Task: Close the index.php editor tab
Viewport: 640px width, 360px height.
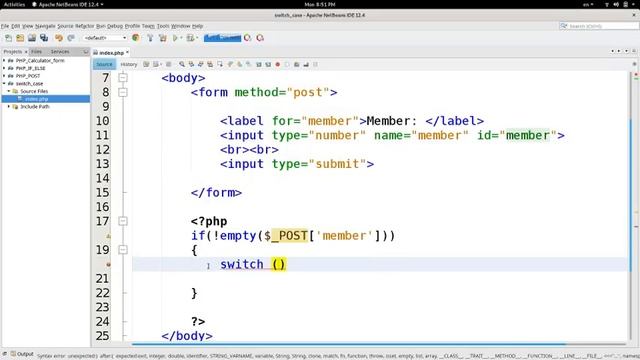Action: click(127, 52)
